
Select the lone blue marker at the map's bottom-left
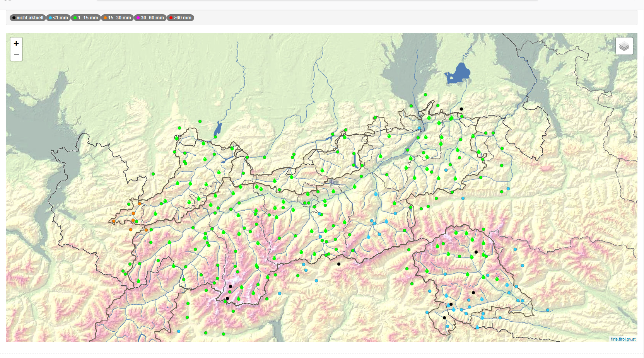pos(179,331)
